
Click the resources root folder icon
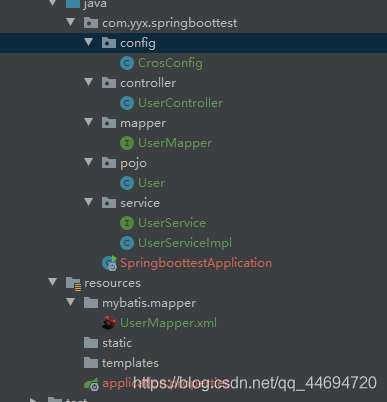pos(73,283)
